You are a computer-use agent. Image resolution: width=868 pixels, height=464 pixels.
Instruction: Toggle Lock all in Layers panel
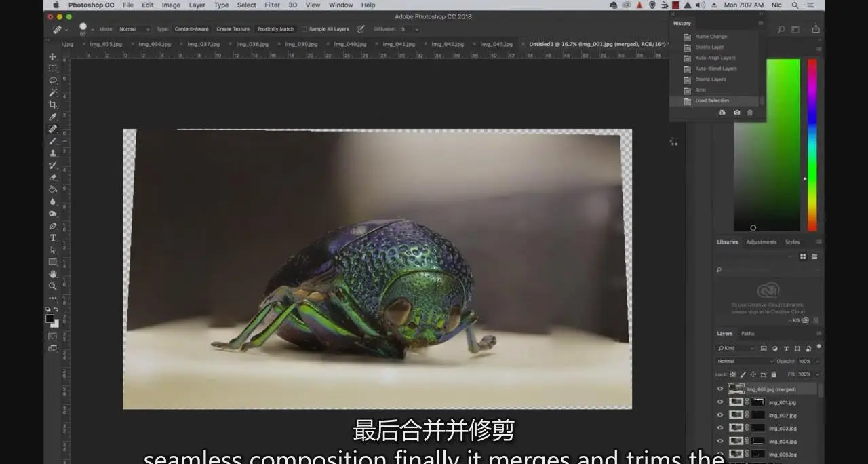(x=774, y=374)
